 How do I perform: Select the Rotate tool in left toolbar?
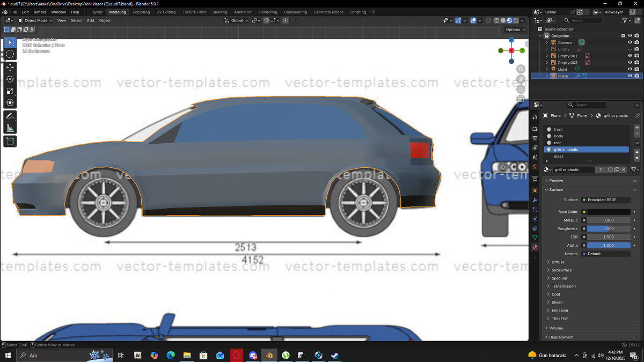(x=10, y=79)
